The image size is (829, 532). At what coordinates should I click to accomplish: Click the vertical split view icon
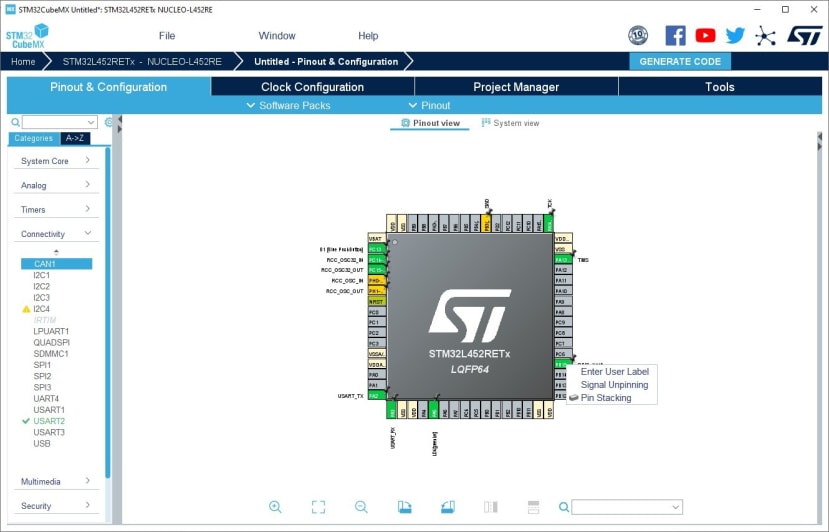(491, 507)
